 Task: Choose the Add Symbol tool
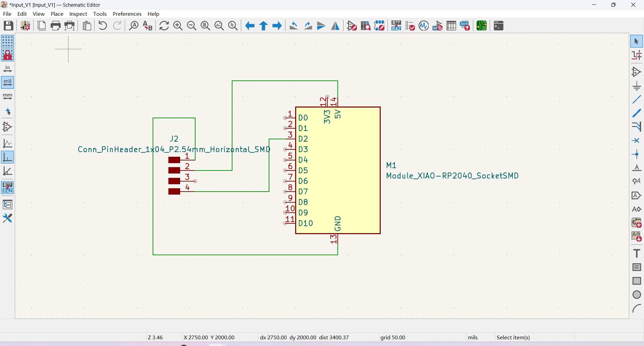[636, 72]
